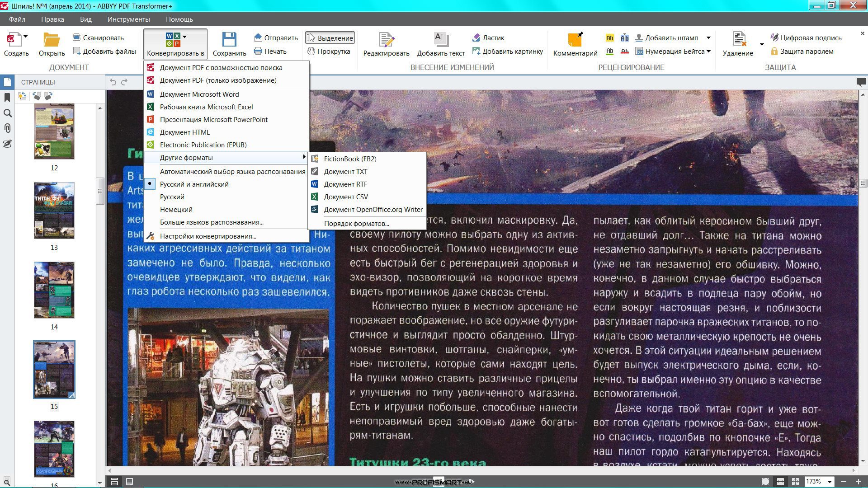Open the Инструменты menu
Screen dimensions: 868x488
pos(129,19)
